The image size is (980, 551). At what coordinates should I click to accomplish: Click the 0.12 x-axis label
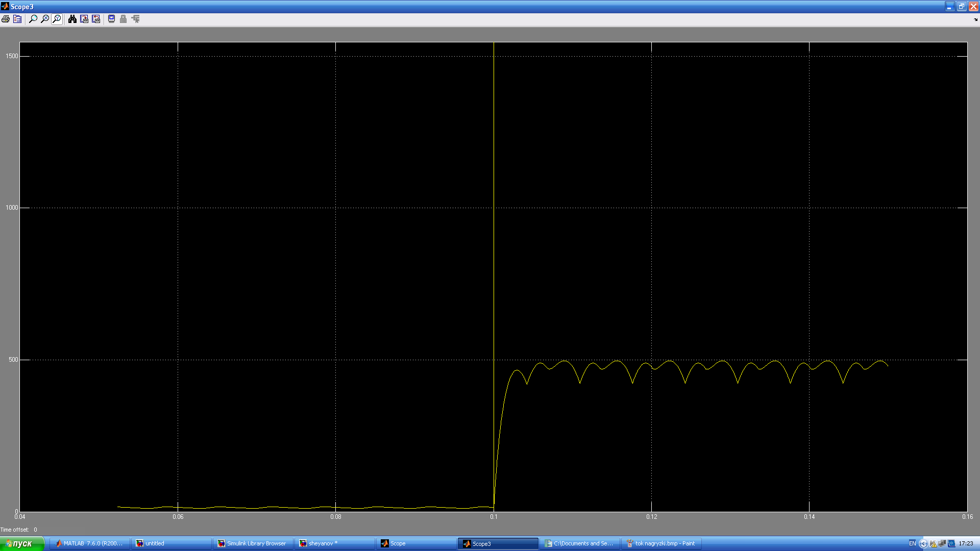651,517
